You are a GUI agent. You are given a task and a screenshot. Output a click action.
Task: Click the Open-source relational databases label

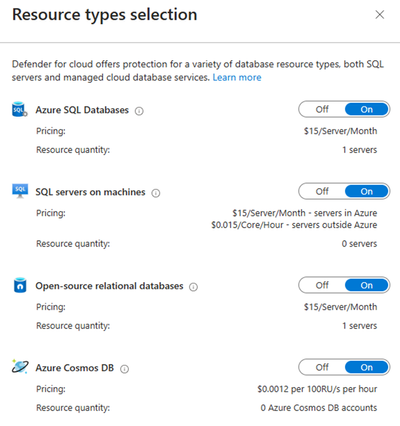coord(109,286)
